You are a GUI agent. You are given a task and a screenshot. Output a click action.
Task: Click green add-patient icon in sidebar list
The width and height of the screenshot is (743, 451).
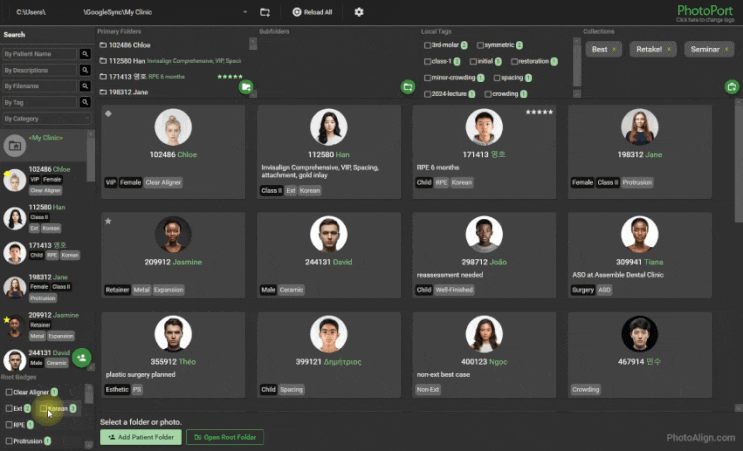point(82,358)
